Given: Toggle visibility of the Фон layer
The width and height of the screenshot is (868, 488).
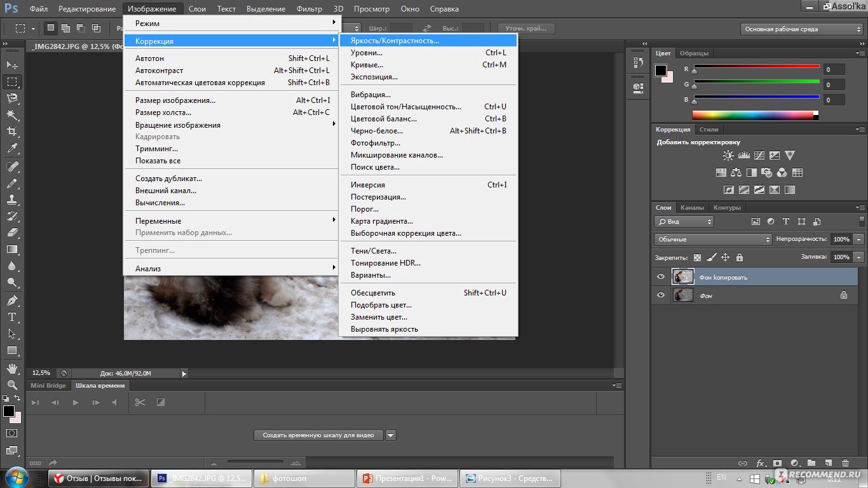Looking at the screenshot, I should [x=661, y=295].
